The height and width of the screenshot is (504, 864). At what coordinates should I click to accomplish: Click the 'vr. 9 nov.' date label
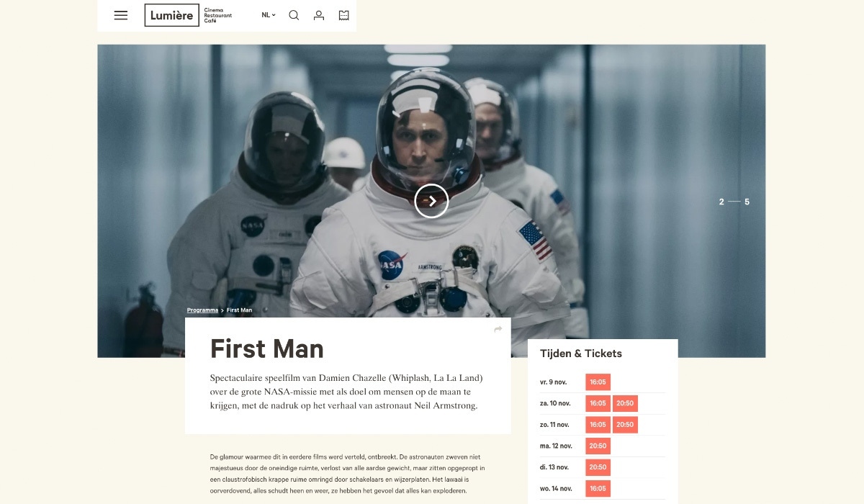coord(554,382)
